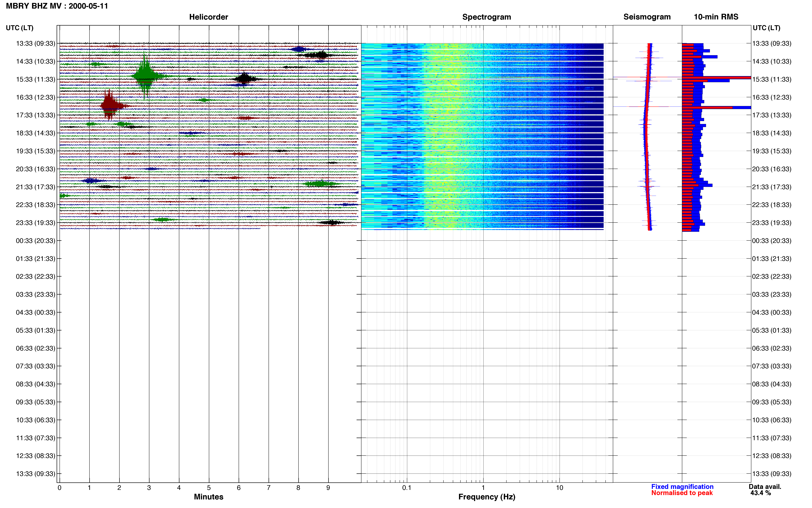
Task: Click the black event near minute 6 at 15:33
Action: coord(245,79)
